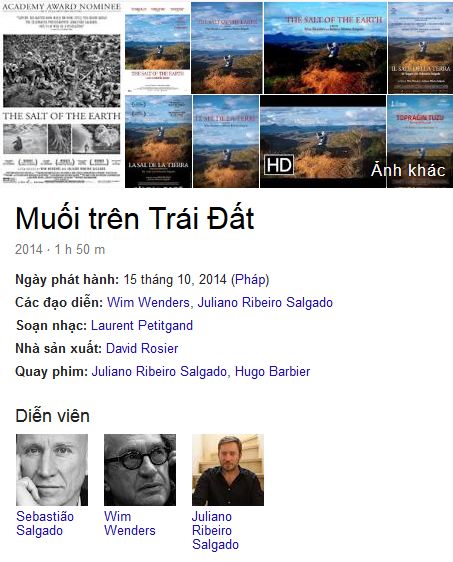Open the Wim Wenders director link
Image resolution: width=453 pixels, height=562 pixels.
pyautogui.click(x=148, y=302)
